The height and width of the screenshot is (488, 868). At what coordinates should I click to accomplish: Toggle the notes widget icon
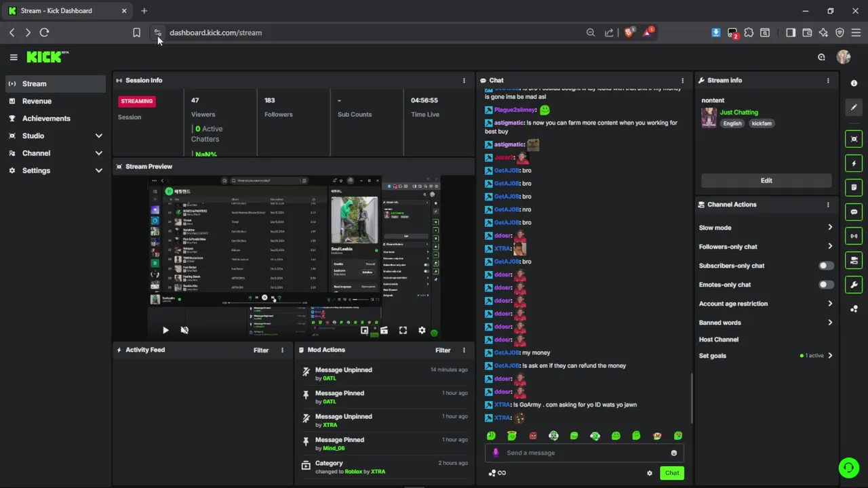[854, 187]
